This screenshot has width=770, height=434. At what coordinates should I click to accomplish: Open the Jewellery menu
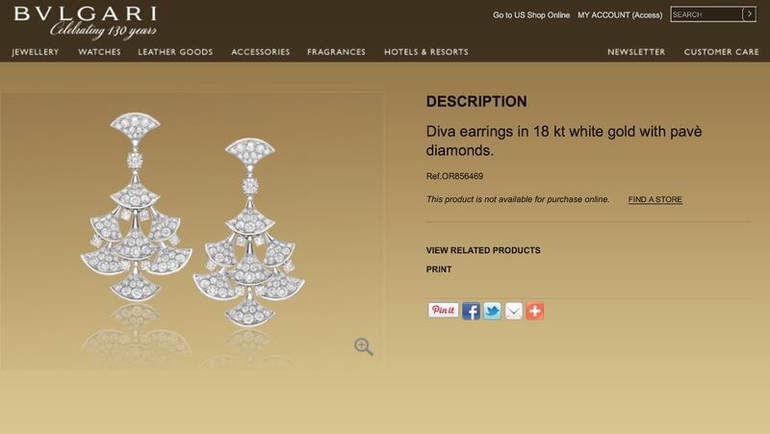click(x=35, y=52)
